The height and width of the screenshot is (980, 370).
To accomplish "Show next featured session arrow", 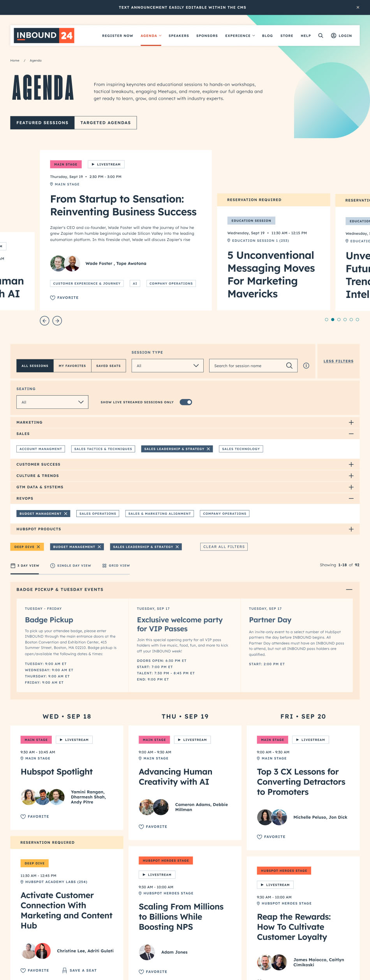I will pyautogui.click(x=57, y=320).
